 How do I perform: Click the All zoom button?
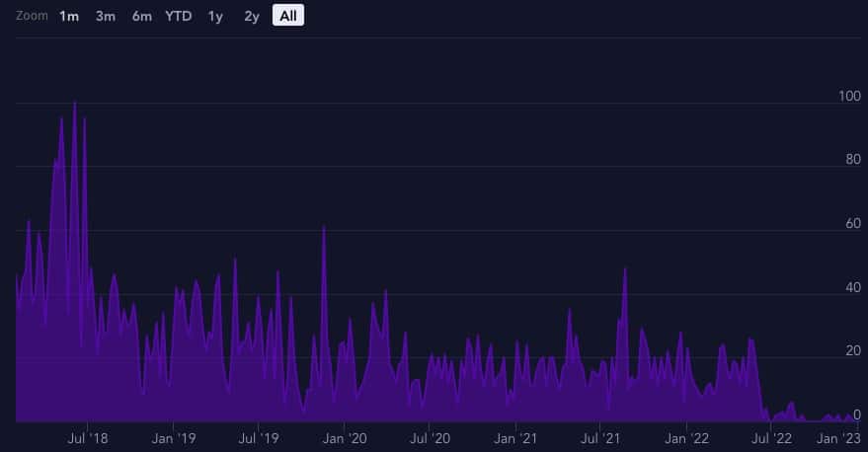click(x=288, y=16)
